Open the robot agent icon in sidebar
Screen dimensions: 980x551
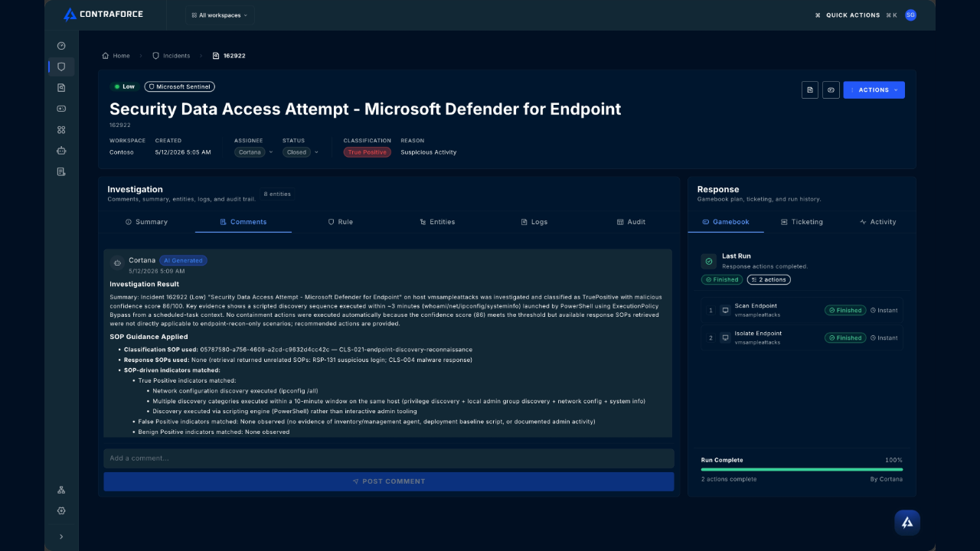tap(61, 151)
